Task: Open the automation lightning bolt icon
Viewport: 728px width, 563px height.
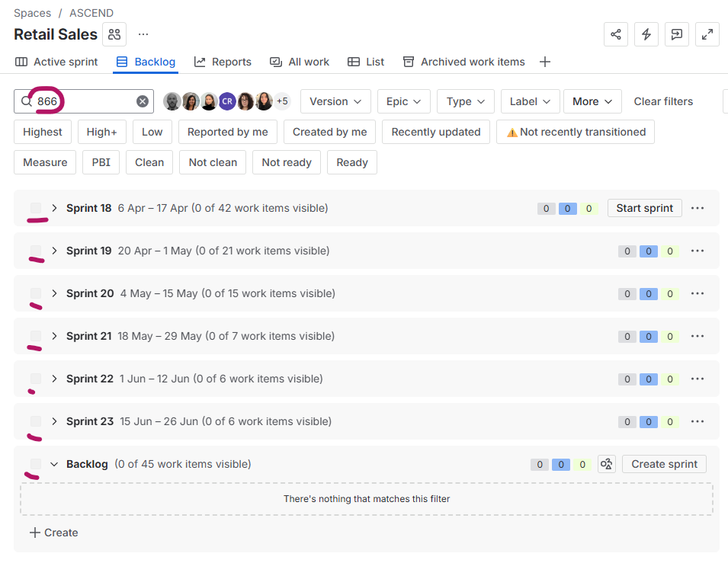Action: point(646,34)
